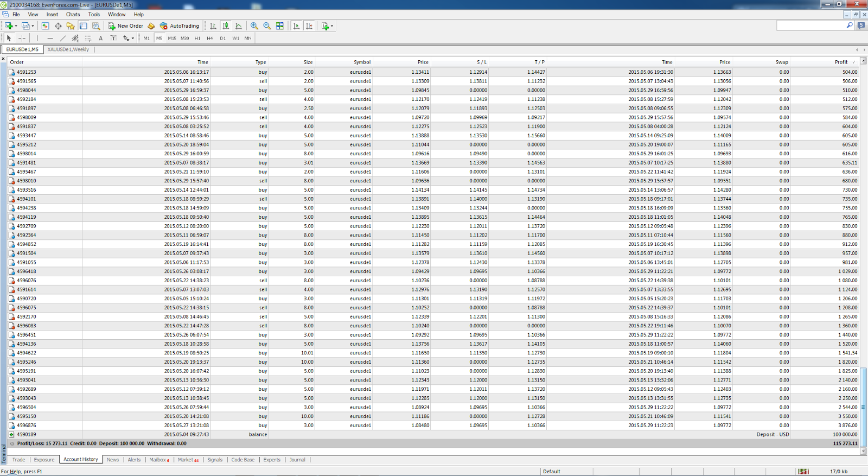Open the Data Window crosshair icon

[58, 26]
